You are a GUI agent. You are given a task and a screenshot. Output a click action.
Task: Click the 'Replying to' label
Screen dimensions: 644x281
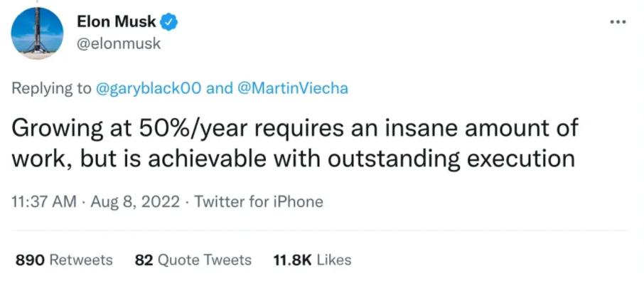51,88
